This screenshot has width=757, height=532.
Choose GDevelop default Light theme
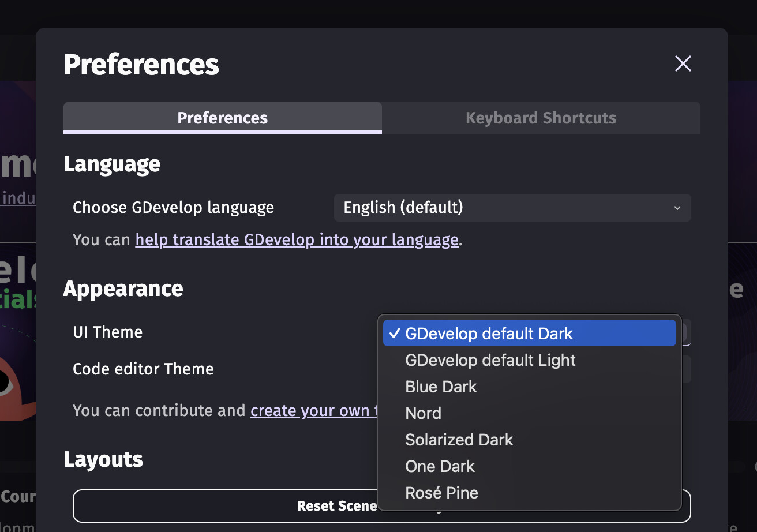coord(490,360)
